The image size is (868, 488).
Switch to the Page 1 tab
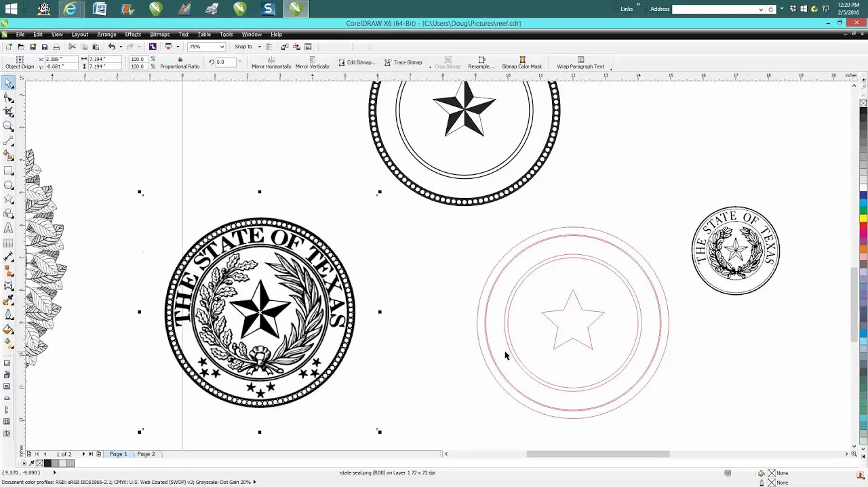coord(118,454)
